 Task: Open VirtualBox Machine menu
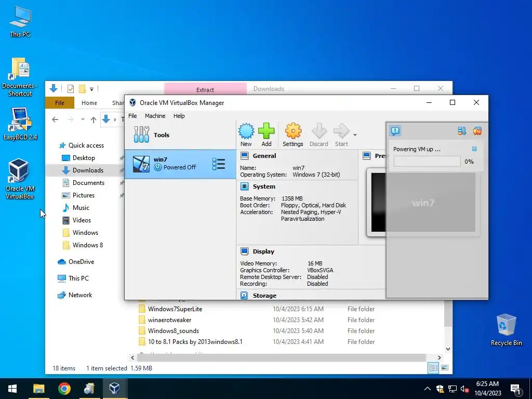[155, 116]
